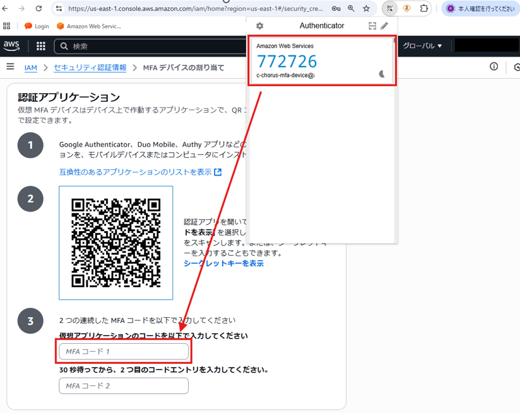Click the Authenticator extension toolbar icon
The image size is (520, 413).
click(x=390, y=9)
